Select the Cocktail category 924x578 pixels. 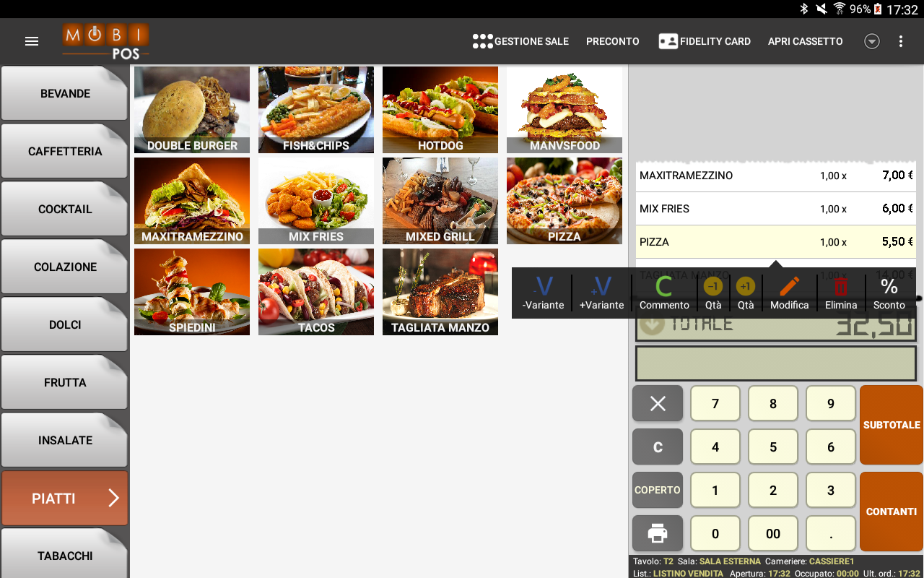point(64,209)
